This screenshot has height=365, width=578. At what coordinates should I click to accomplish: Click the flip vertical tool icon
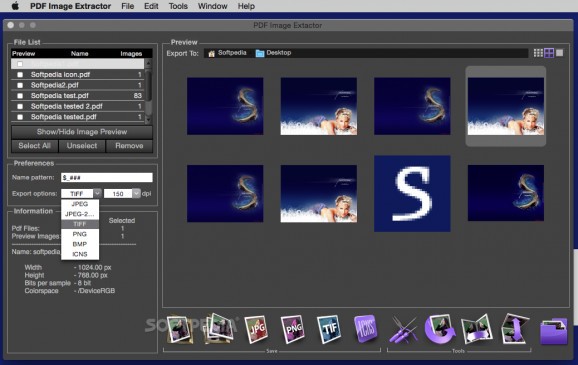[x=515, y=328]
